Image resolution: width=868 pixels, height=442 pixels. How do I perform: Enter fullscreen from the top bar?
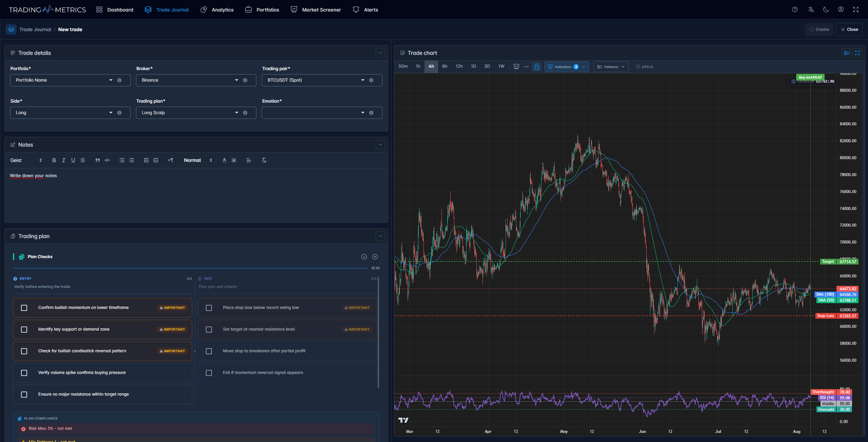[x=856, y=9]
